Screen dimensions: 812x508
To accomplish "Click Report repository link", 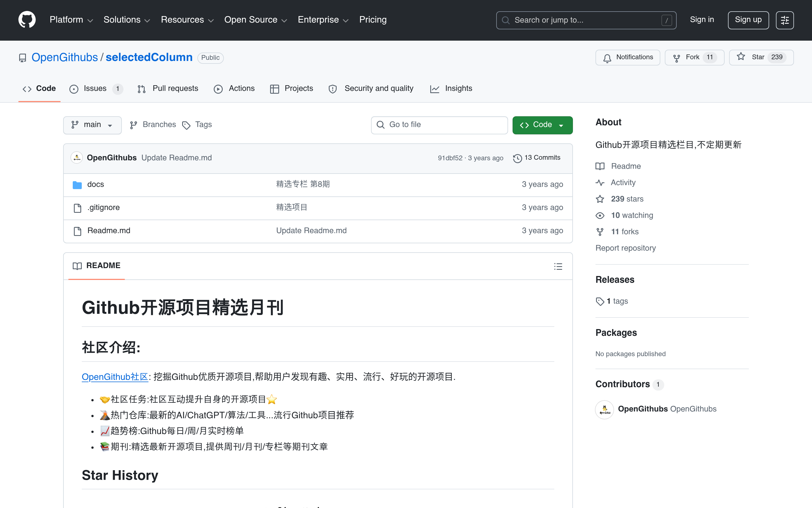I will click(x=625, y=248).
